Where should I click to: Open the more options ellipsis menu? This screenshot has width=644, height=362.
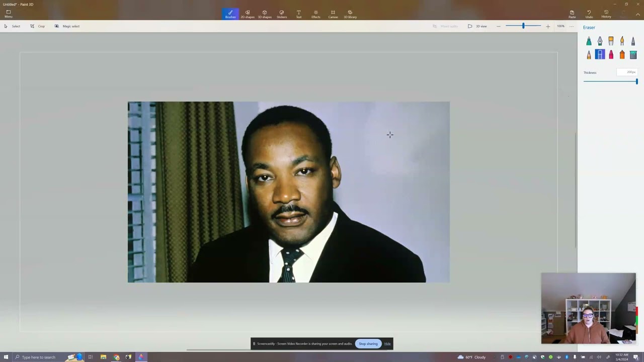pos(571,26)
